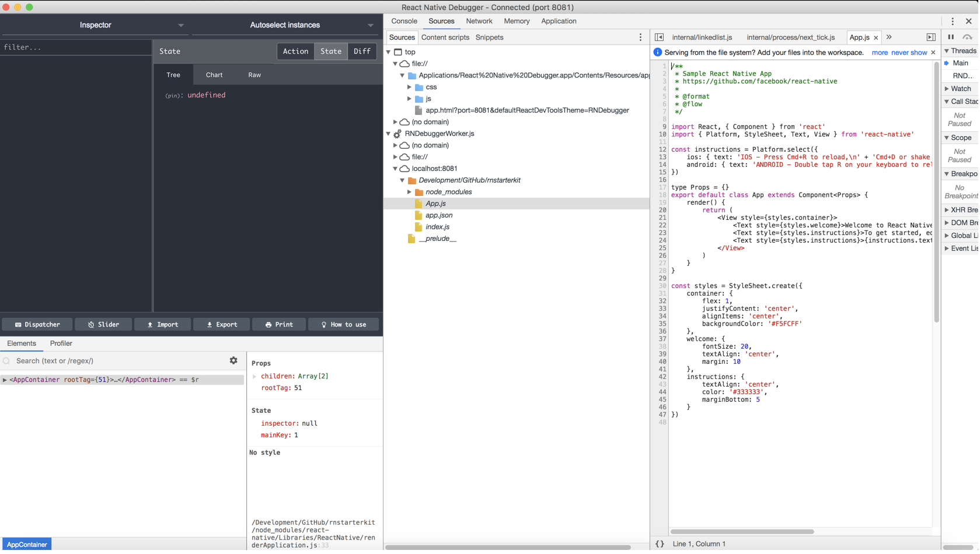Open the Dispatcher panel
The image size is (980, 554).
point(37,324)
